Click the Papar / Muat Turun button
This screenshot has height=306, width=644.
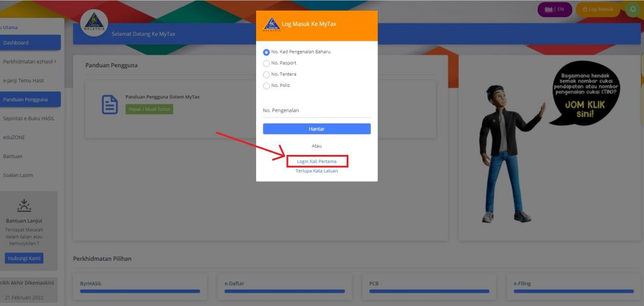(150, 110)
